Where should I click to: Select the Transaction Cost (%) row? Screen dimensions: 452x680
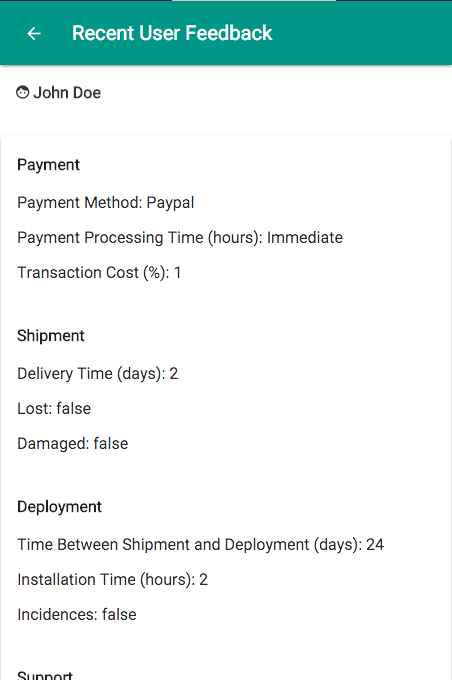coord(99,273)
